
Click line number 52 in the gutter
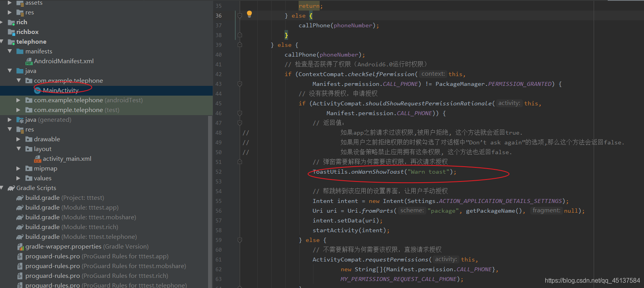[x=218, y=172]
